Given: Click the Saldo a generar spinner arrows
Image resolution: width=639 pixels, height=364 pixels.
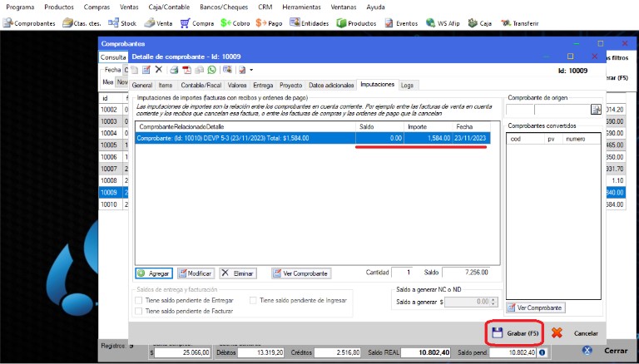Looking at the screenshot, I should 494,303.
